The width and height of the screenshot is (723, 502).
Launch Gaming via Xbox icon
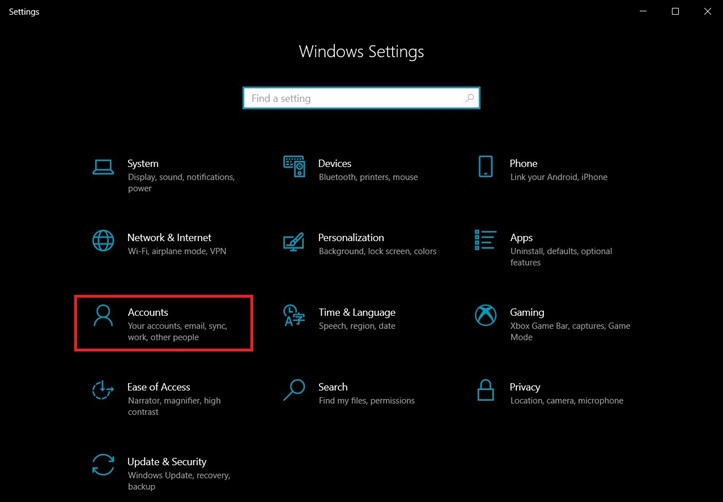(x=486, y=315)
